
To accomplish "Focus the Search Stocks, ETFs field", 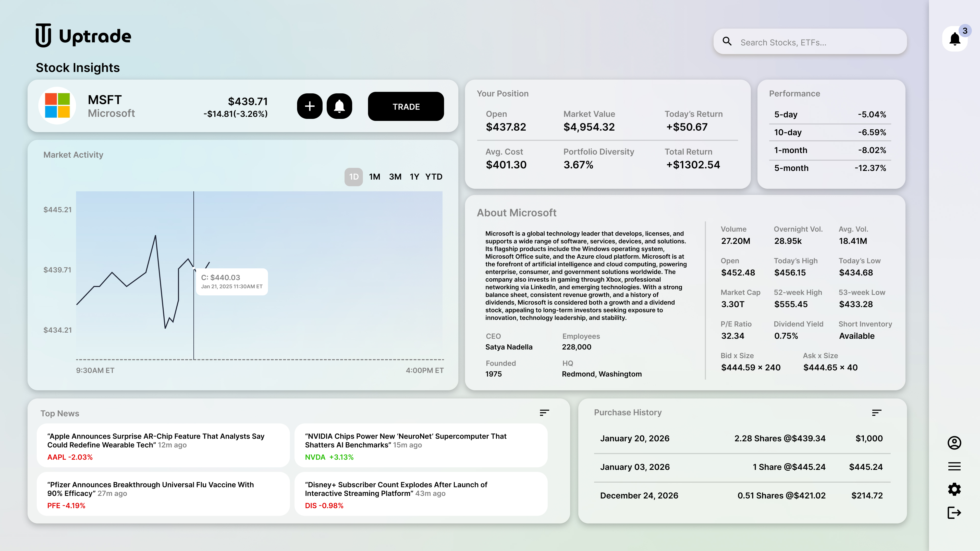I will (x=810, y=41).
